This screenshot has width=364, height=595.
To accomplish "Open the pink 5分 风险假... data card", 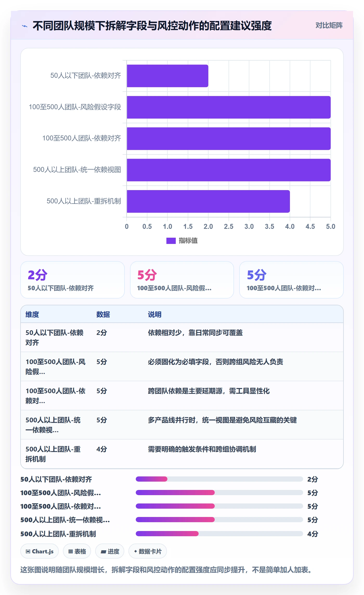I will [x=182, y=280].
